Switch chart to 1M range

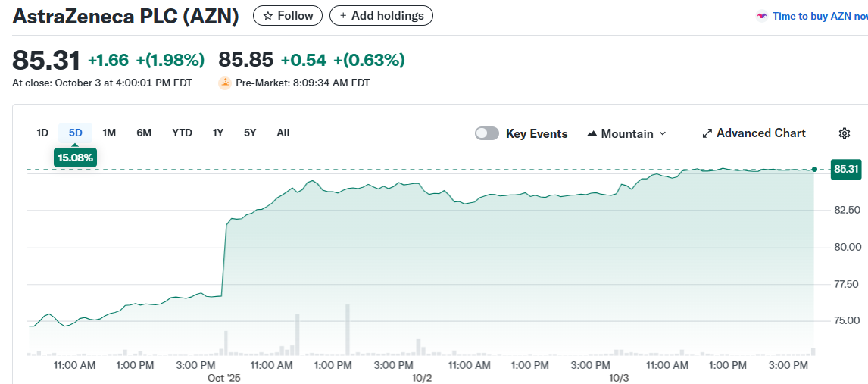pyautogui.click(x=109, y=133)
